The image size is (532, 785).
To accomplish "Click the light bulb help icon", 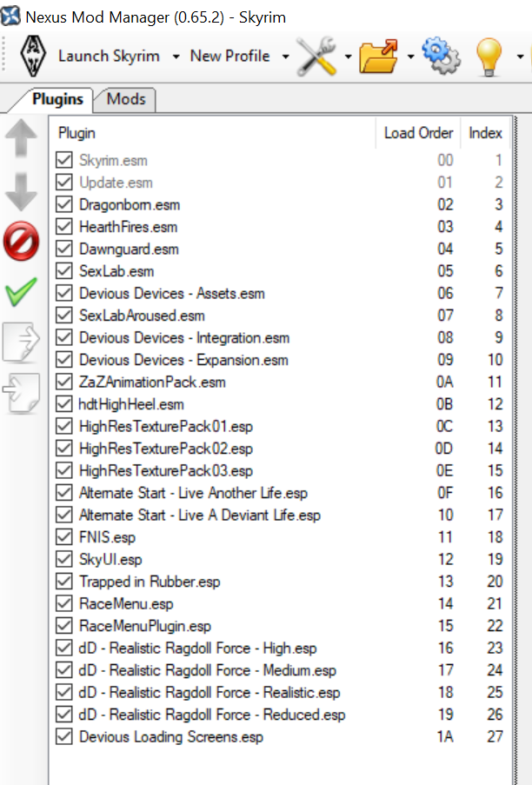I will [489, 57].
